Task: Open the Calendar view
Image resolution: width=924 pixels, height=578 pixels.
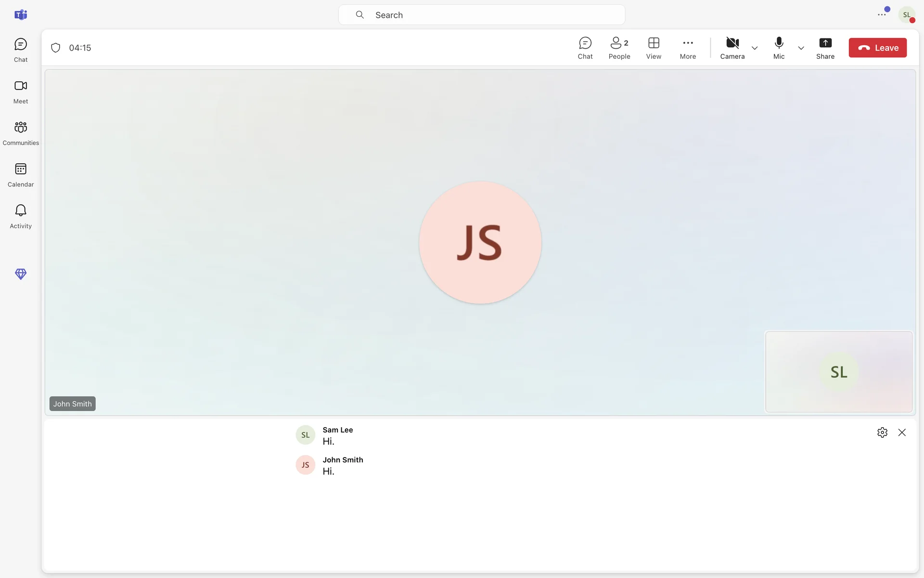Action: coord(21,174)
